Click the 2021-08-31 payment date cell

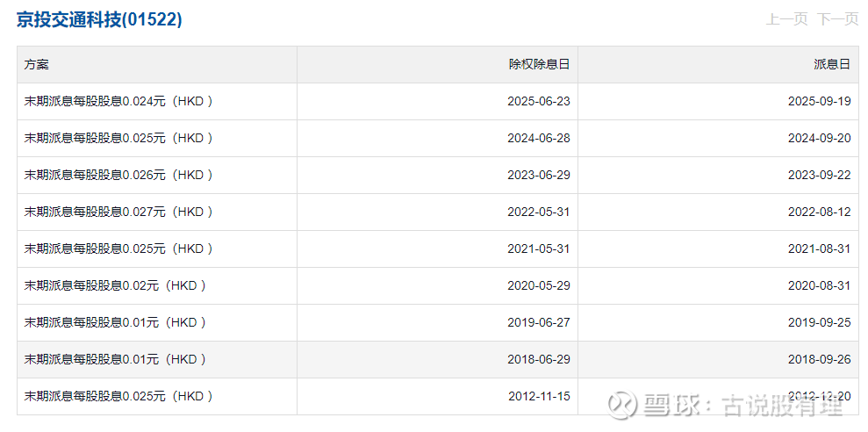pyautogui.click(x=819, y=248)
